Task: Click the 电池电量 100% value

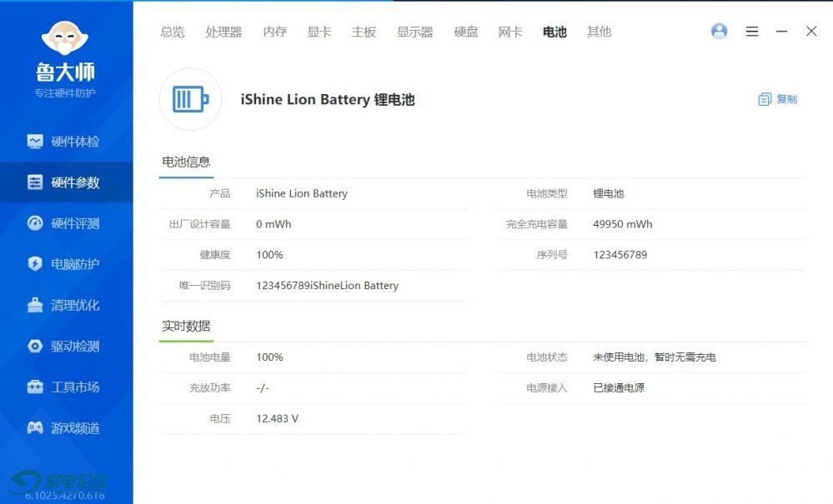Action: pyautogui.click(x=269, y=357)
